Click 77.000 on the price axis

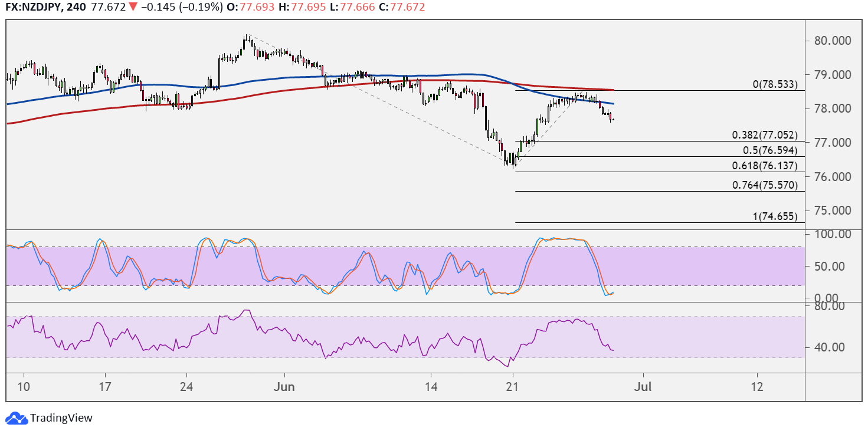[832, 143]
